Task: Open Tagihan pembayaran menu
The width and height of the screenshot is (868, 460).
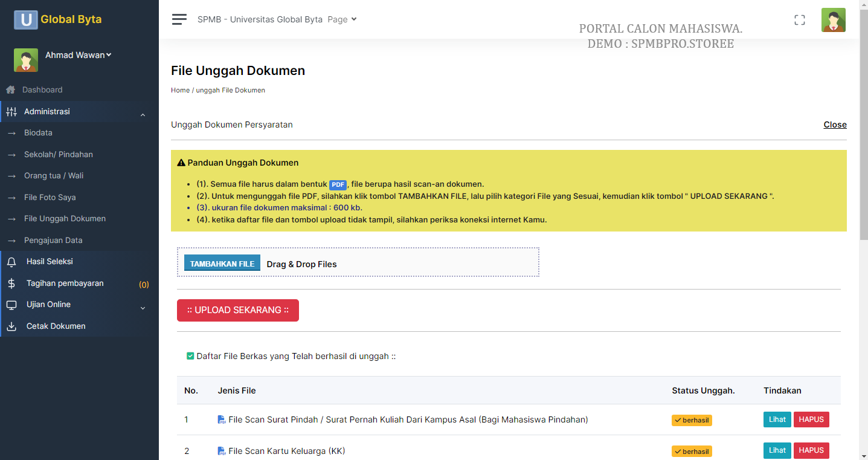Action: 65,283
